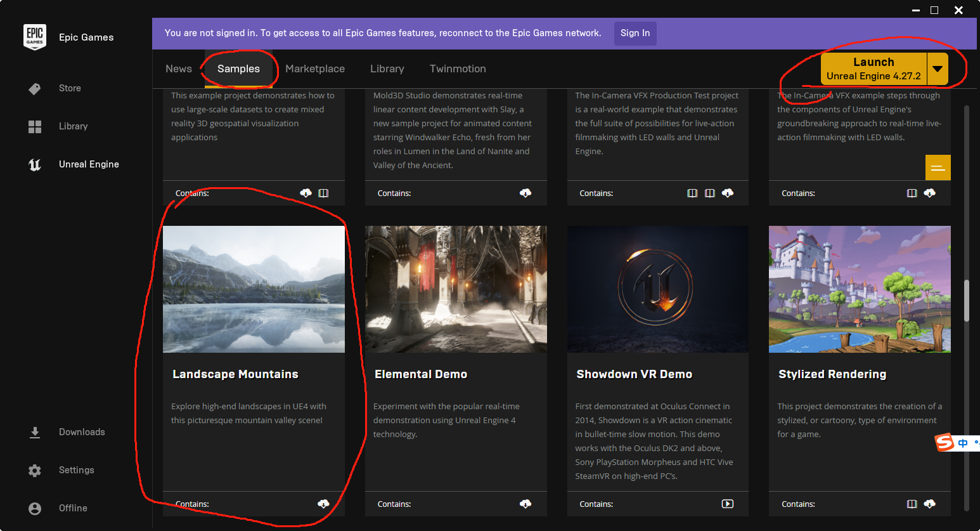Viewport: 980px width, 531px height.
Task: Open the Library tab in top navigation
Action: coord(387,69)
